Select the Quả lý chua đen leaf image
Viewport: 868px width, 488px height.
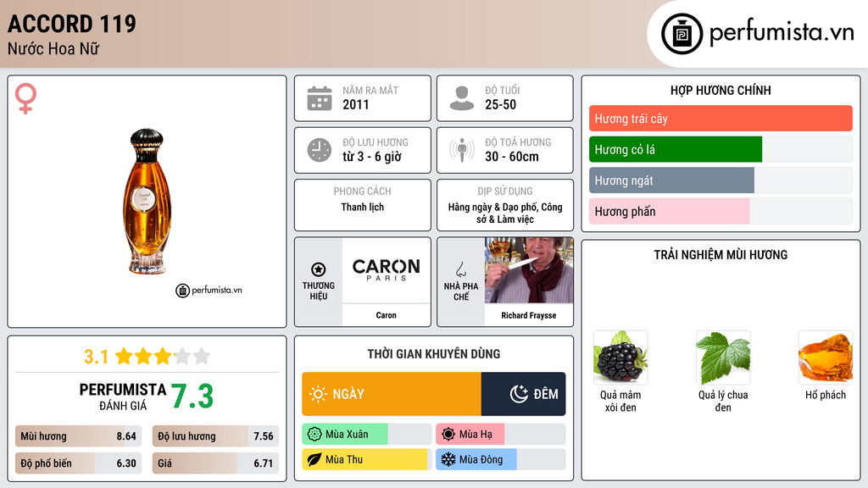tap(723, 358)
